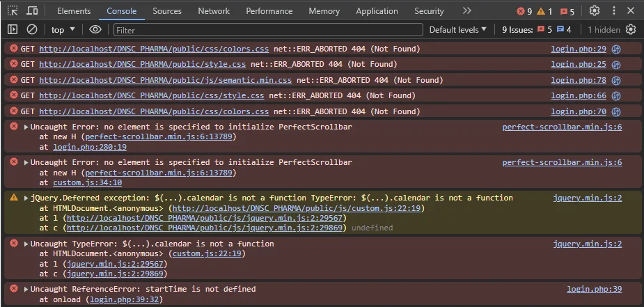The height and width of the screenshot is (307, 644).
Task: Click the 1 hidden messages label
Action: point(604,29)
